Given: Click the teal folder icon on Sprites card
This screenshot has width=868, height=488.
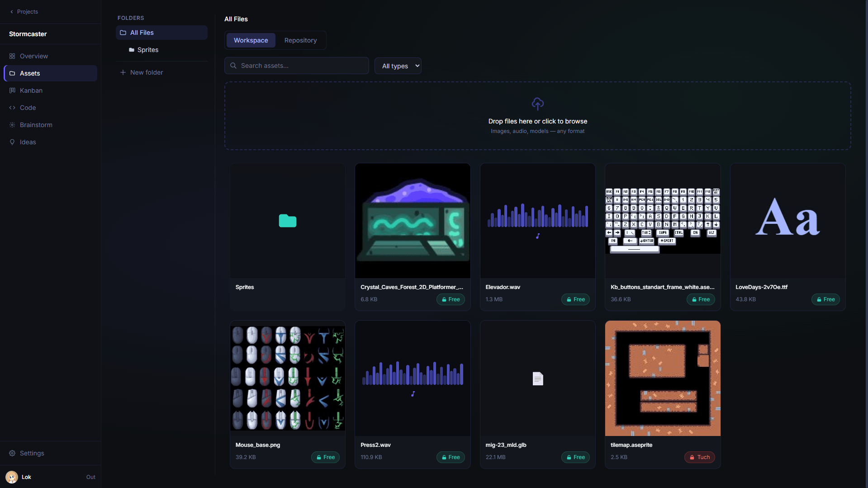Looking at the screenshot, I should click(288, 221).
